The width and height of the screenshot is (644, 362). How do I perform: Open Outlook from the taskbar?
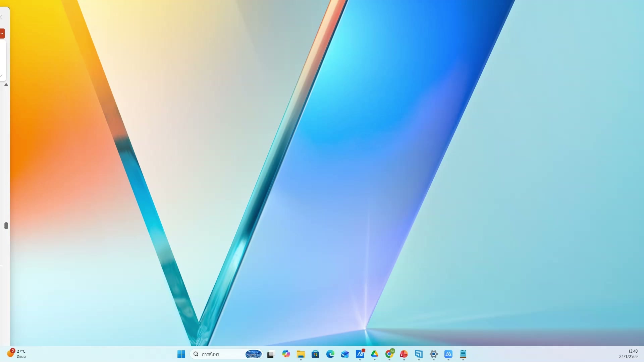(x=345, y=354)
